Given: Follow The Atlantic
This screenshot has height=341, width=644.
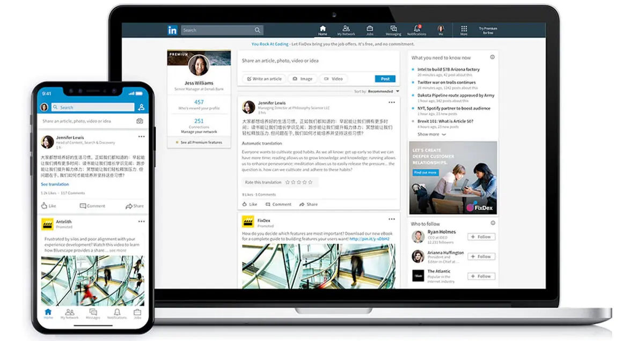Looking at the screenshot, I should point(481,276).
